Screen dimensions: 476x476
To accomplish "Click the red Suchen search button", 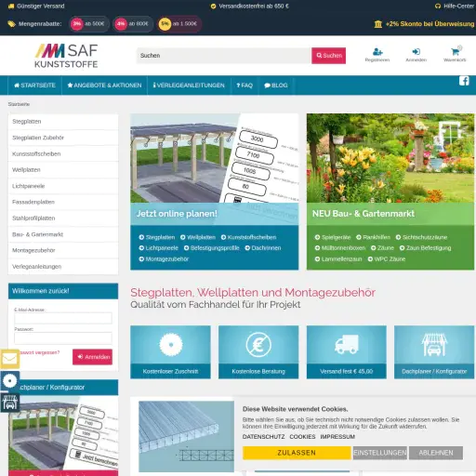I will point(329,56).
